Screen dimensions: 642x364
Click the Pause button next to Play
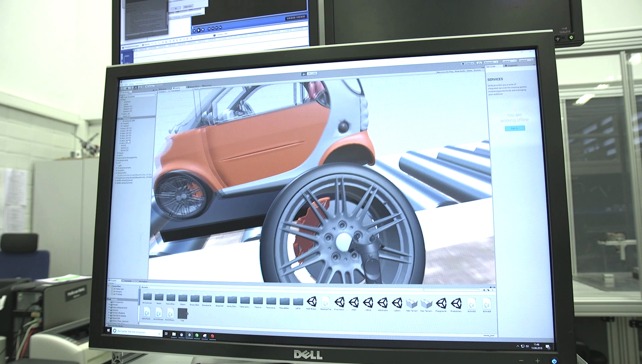click(x=310, y=73)
